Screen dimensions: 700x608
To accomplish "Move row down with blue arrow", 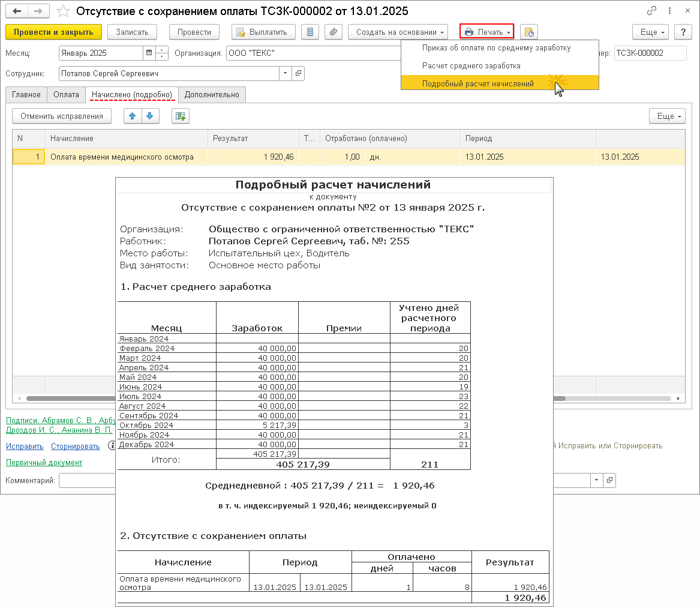I will [x=150, y=116].
